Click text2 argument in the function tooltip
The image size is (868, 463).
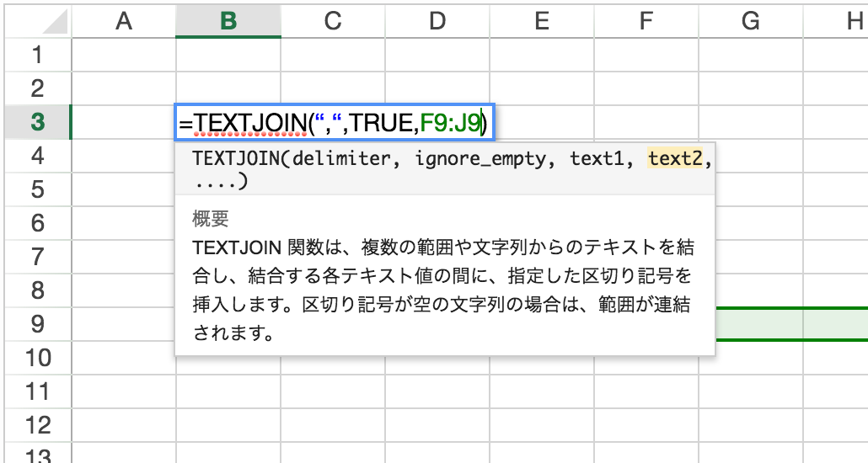(x=675, y=159)
